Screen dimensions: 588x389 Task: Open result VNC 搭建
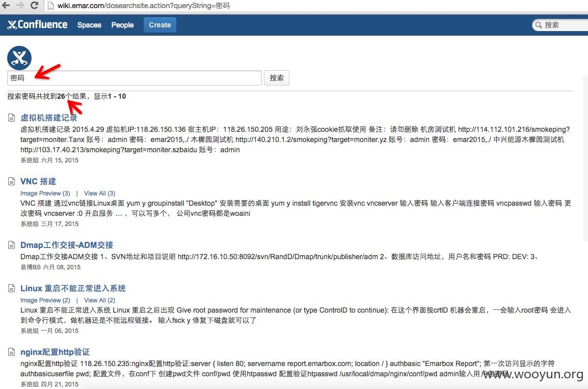pyautogui.click(x=38, y=181)
